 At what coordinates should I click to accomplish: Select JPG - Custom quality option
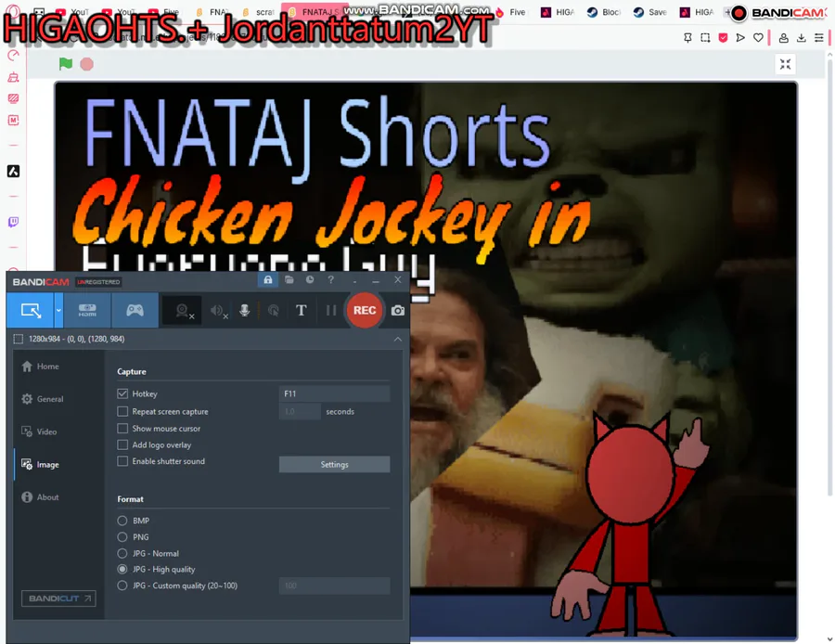pos(122,586)
